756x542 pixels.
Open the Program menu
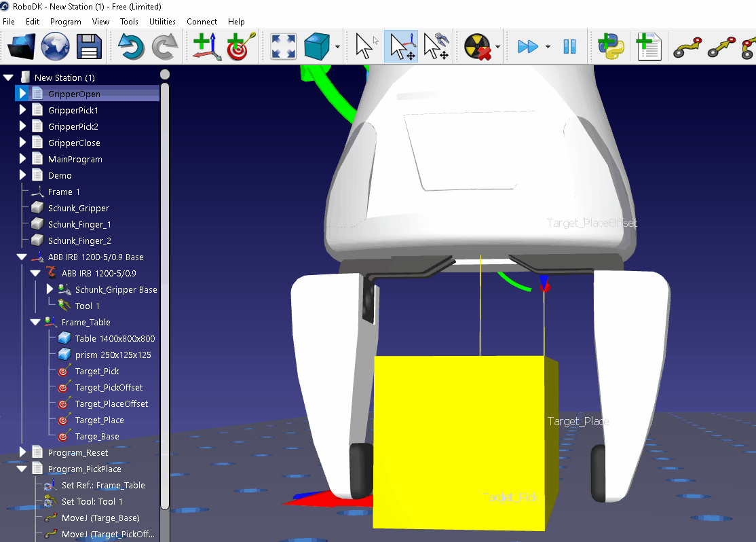pyautogui.click(x=66, y=22)
